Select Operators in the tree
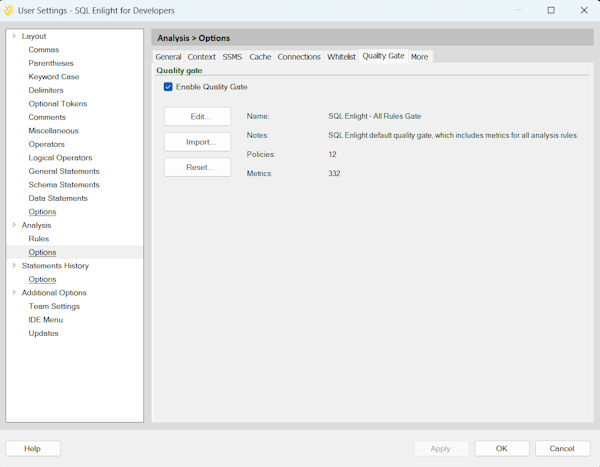Screen dimensions: 600x467 pos(46,144)
